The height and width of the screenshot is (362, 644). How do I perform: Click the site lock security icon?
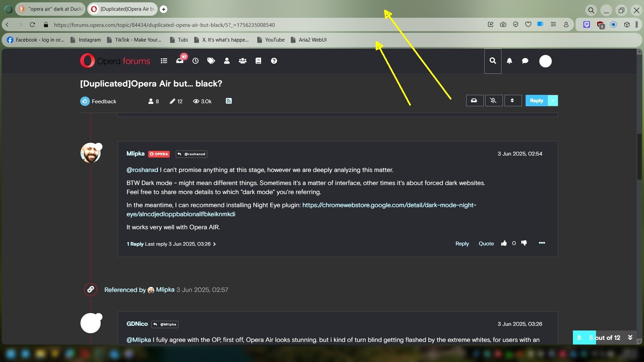[x=46, y=24]
